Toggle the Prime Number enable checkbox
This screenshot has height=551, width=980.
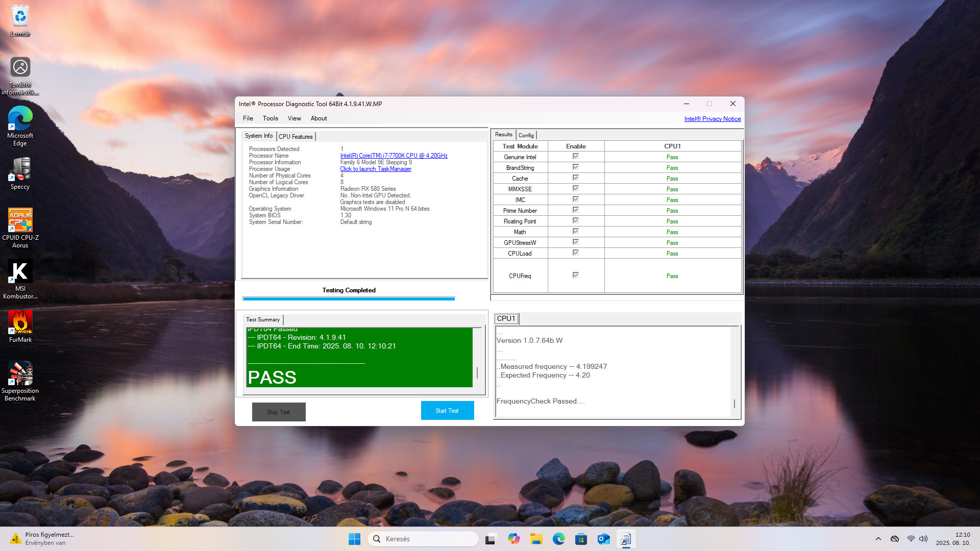(575, 210)
